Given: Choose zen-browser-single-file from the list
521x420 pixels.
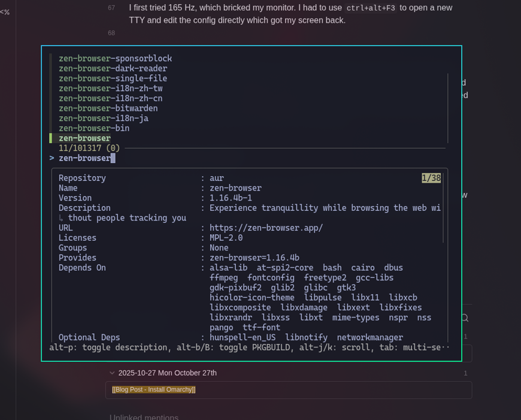Looking at the screenshot, I should coord(113,78).
